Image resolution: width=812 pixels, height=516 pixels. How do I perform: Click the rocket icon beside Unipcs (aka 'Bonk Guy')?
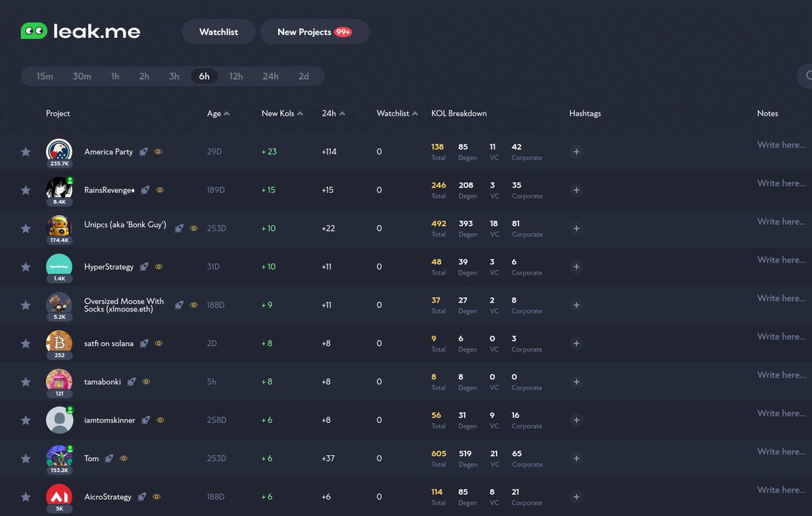click(x=179, y=228)
